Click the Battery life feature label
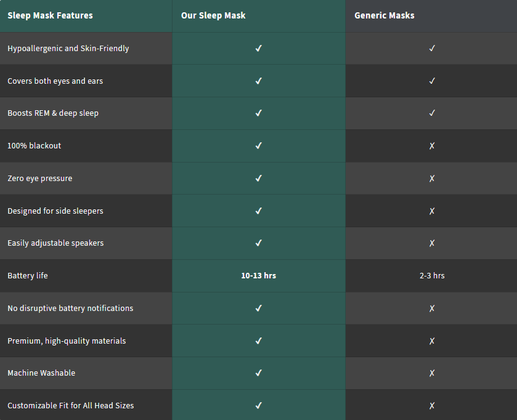 pos(28,276)
